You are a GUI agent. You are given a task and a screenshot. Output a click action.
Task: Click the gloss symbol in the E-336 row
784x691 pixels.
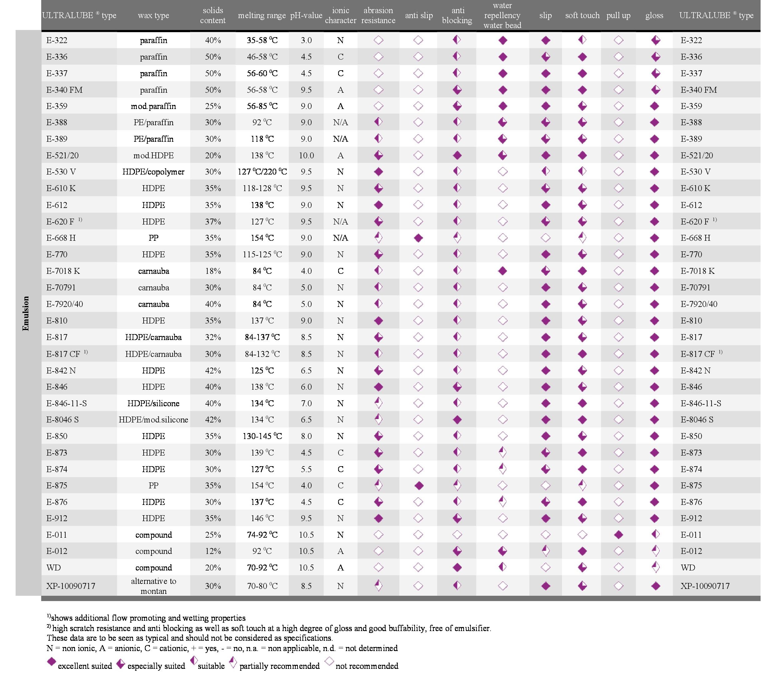click(655, 57)
